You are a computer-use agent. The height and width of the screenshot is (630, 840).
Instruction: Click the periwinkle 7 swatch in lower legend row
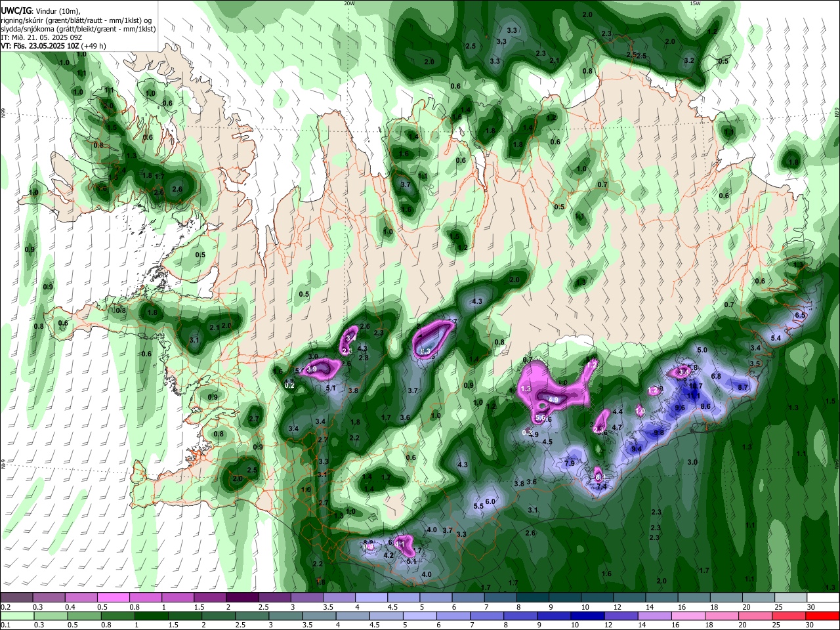click(x=487, y=616)
